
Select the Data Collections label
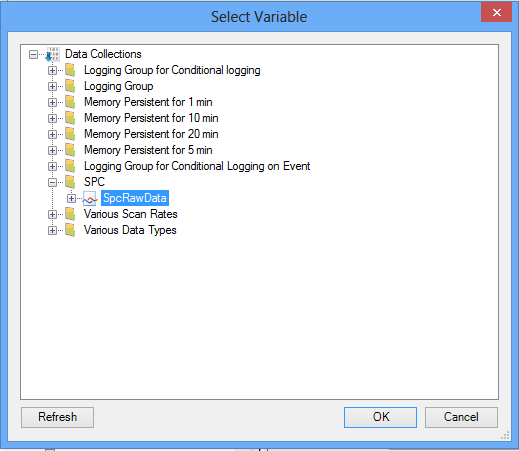coord(103,54)
